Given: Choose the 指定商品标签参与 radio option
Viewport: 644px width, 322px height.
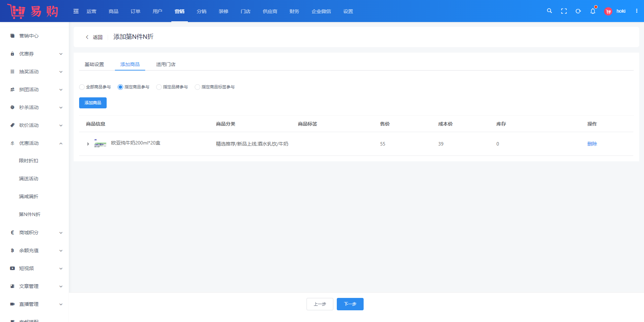Looking at the screenshot, I should pyautogui.click(x=197, y=87).
